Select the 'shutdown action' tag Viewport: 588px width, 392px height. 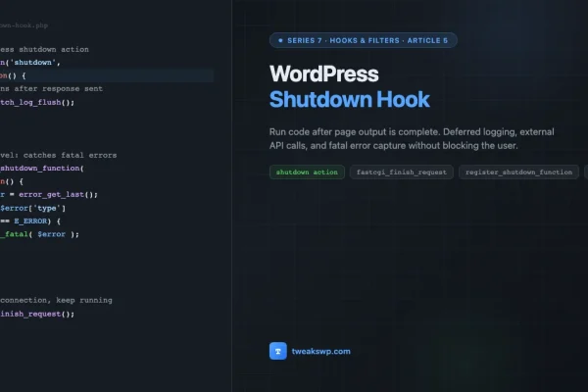coord(307,172)
